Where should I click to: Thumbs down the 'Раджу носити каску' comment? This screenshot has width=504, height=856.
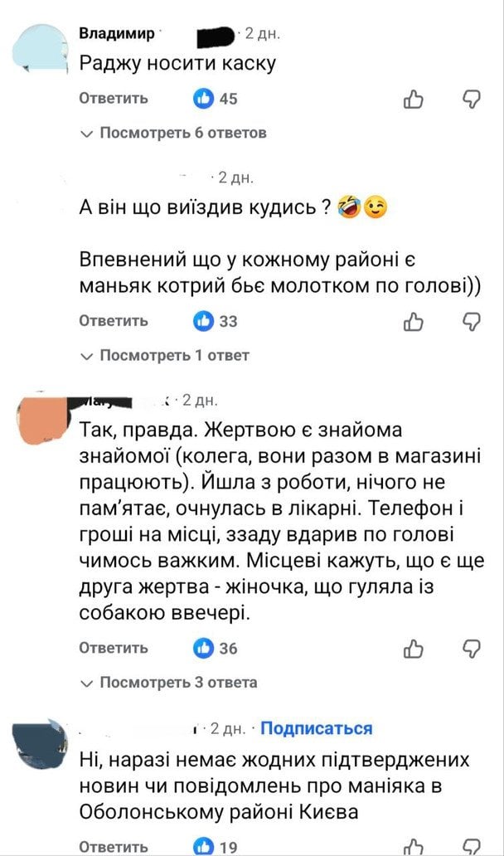[471, 100]
